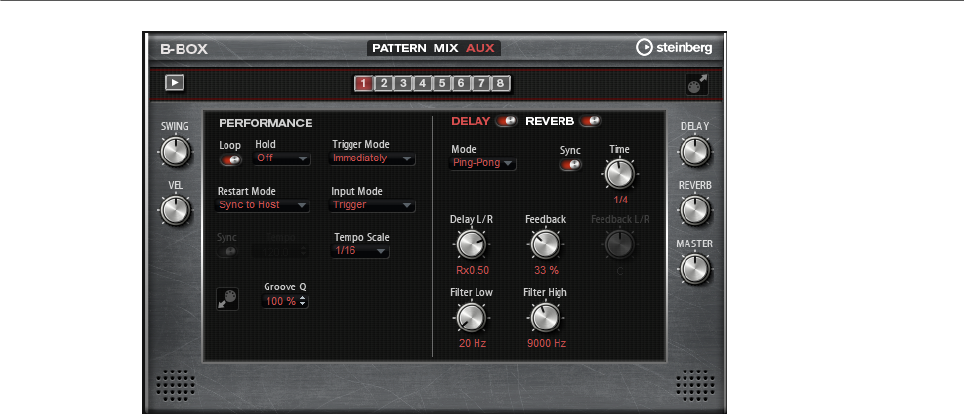
Task: Switch to the PATTERN page
Action: [x=398, y=48]
